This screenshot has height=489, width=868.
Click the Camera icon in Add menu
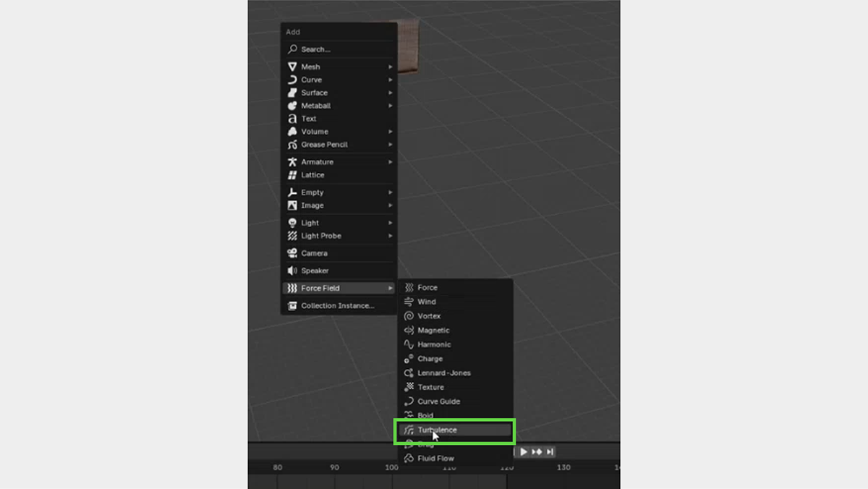click(x=292, y=253)
